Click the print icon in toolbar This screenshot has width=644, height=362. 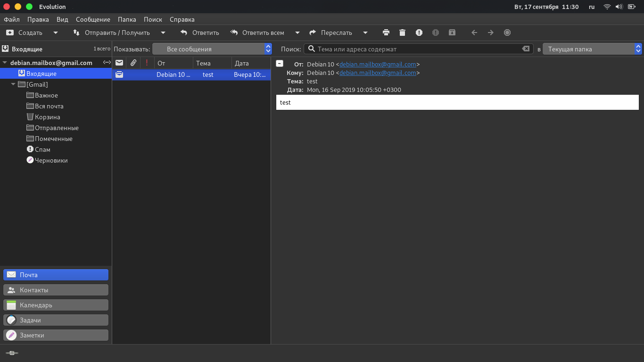[386, 33]
